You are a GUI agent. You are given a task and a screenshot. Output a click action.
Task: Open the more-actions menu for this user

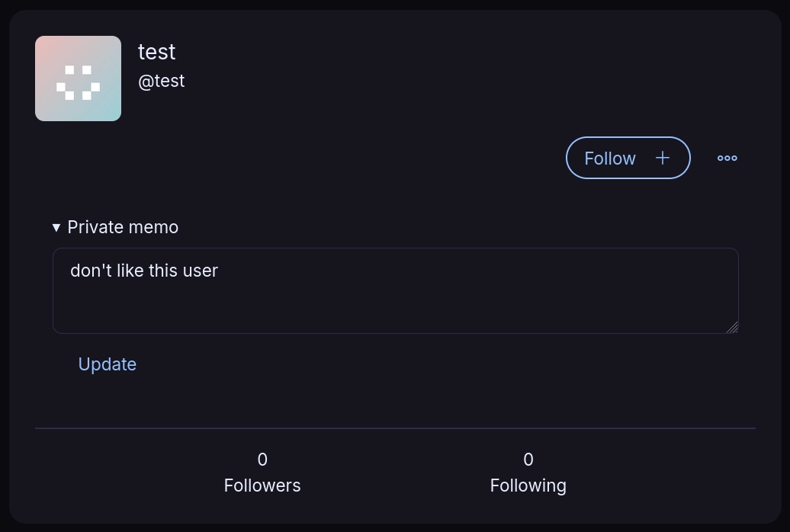[x=727, y=158]
